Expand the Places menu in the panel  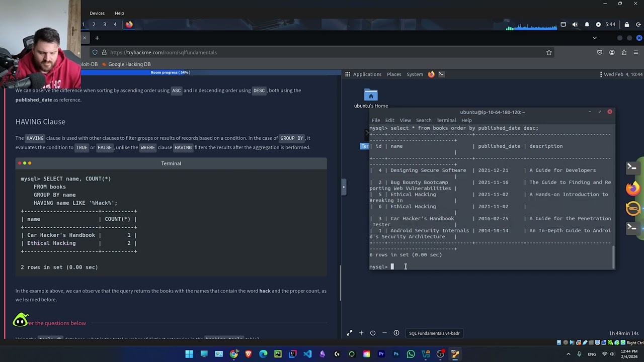coord(394,74)
